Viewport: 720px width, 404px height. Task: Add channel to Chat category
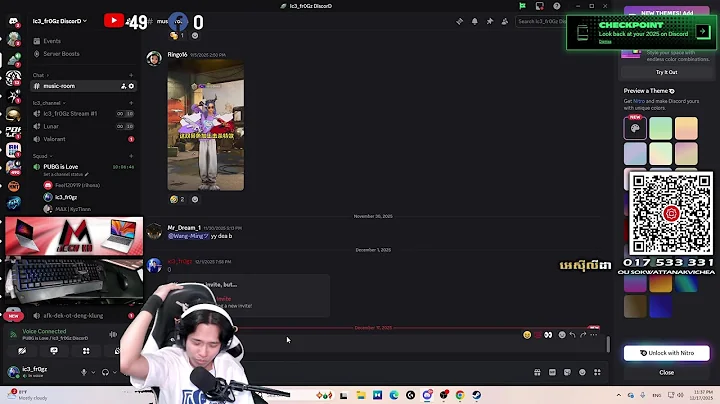[131, 75]
